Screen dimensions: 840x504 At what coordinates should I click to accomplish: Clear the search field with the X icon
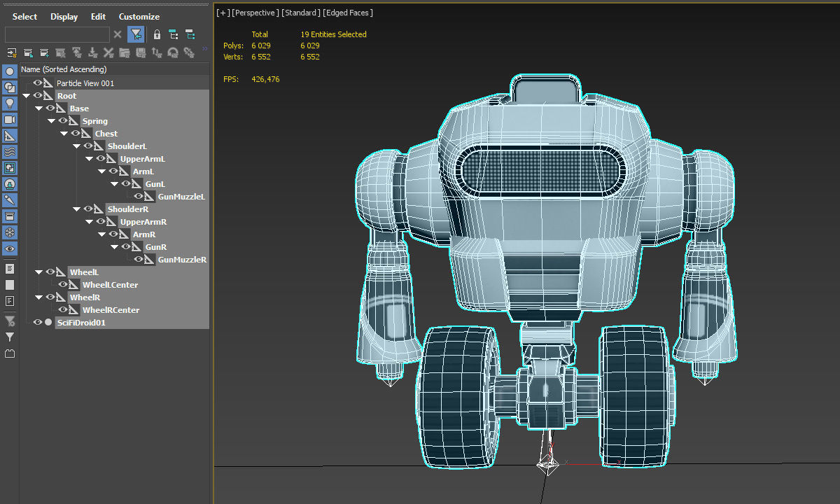(x=118, y=34)
